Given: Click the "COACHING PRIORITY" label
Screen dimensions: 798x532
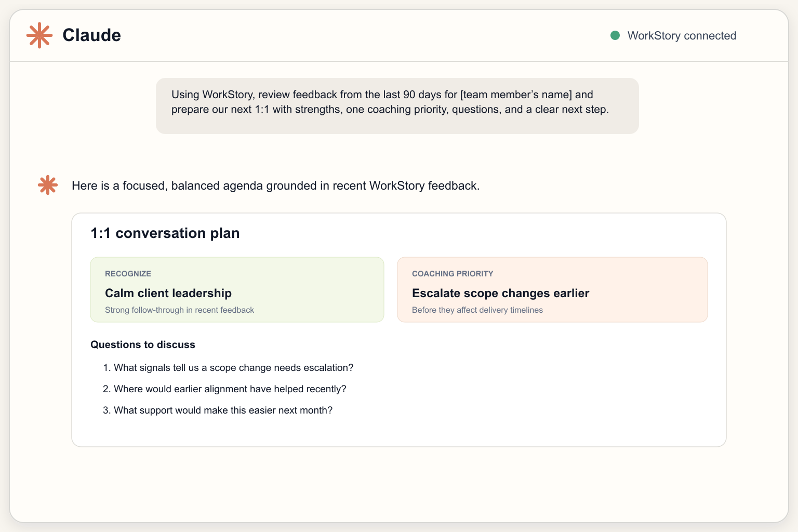Looking at the screenshot, I should [x=453, y=273].
